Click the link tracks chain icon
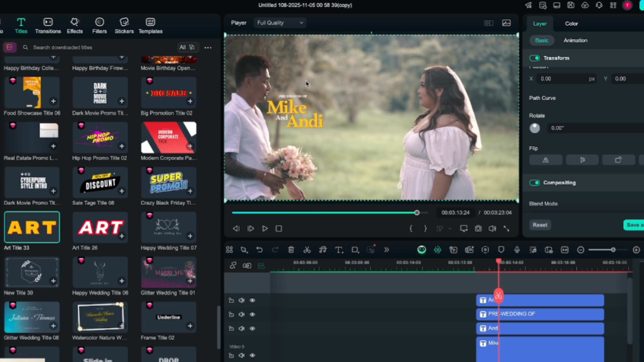Image resolution: width=644 pixels, height=362 pixels. pos(233,265)
